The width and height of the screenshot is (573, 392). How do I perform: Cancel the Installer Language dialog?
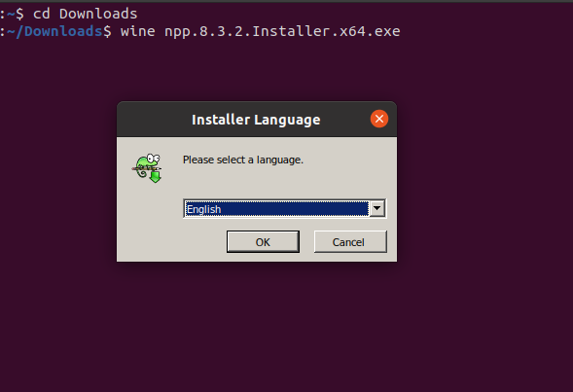coord(350,241)
